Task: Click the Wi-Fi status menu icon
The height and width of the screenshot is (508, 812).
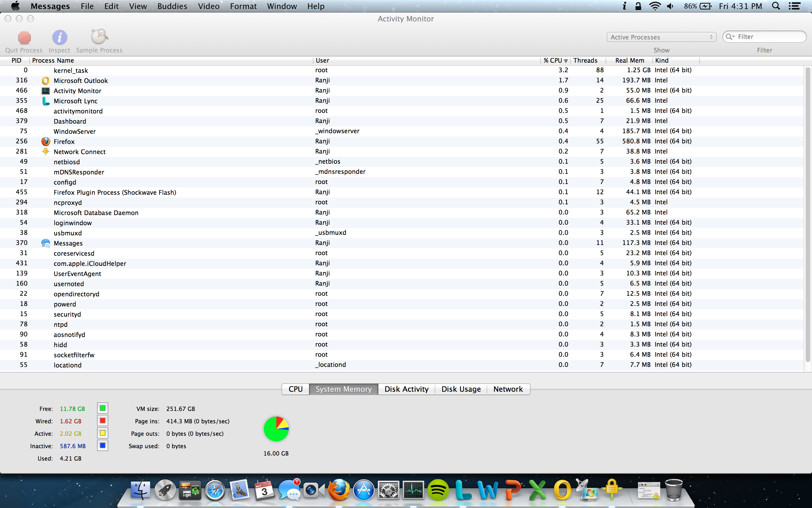Action: click(655, 6)
